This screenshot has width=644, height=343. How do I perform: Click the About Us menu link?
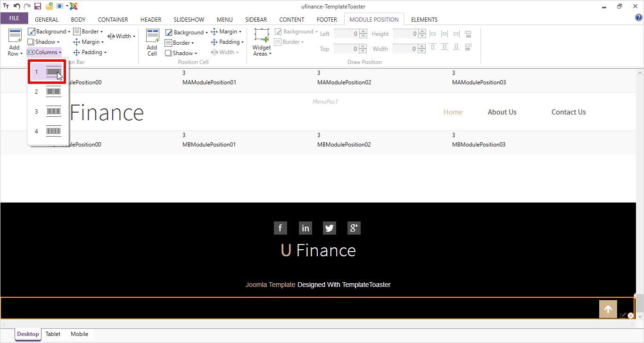[x=502, y=112]
